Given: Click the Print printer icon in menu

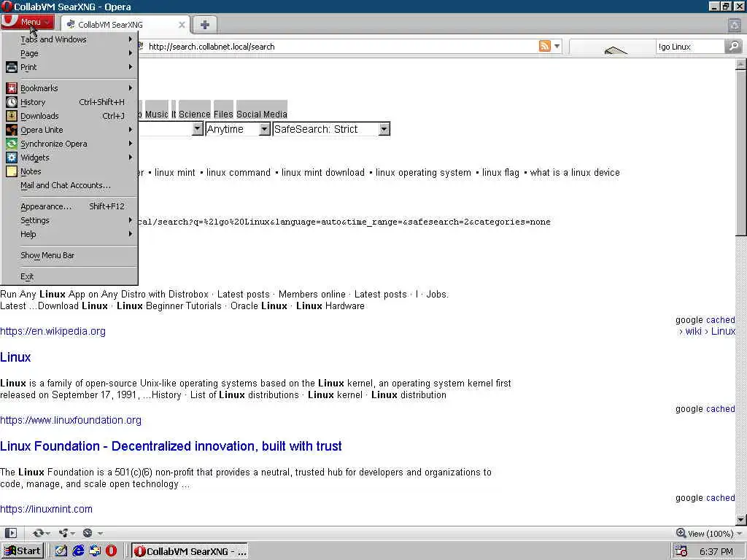Looking at the screenshot, I should pyautogui.click(x=12, y=67).
